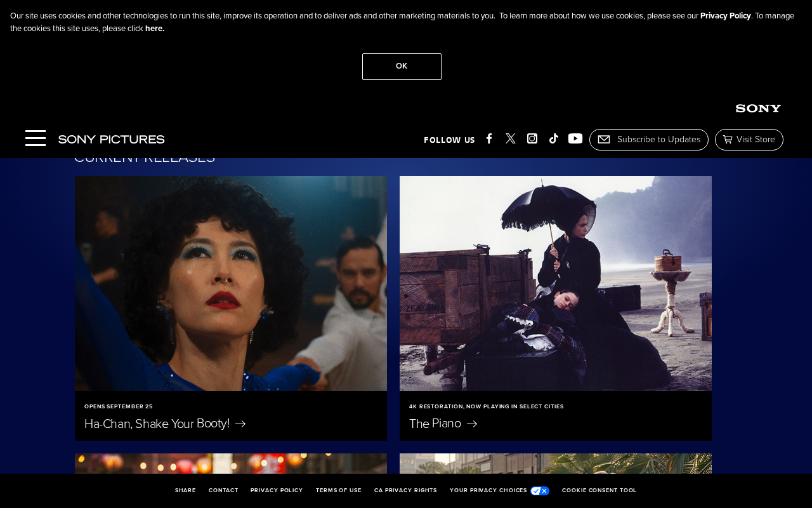Open The Piano film still image
Screen dimensions: 812x508
[556, 283]
